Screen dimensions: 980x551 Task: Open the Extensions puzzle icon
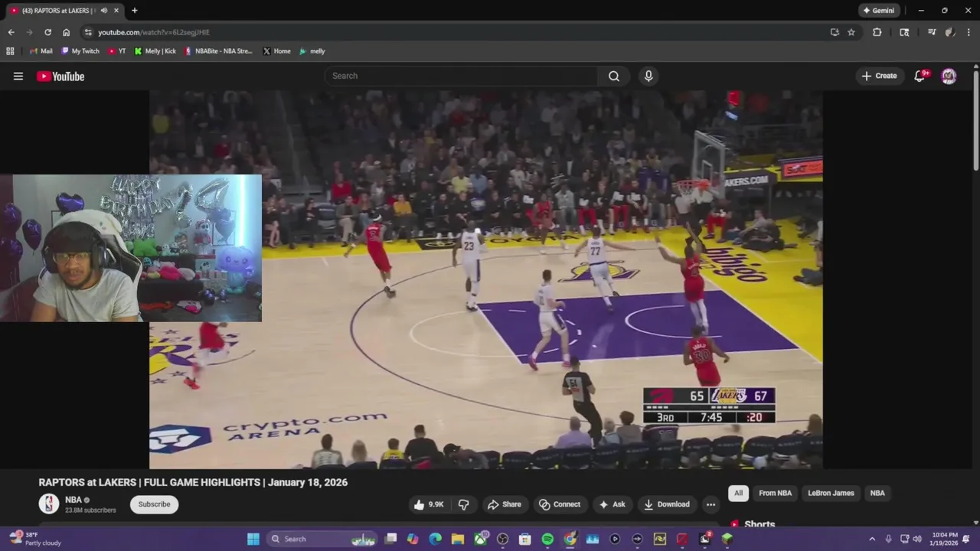(x=877, y=32)
